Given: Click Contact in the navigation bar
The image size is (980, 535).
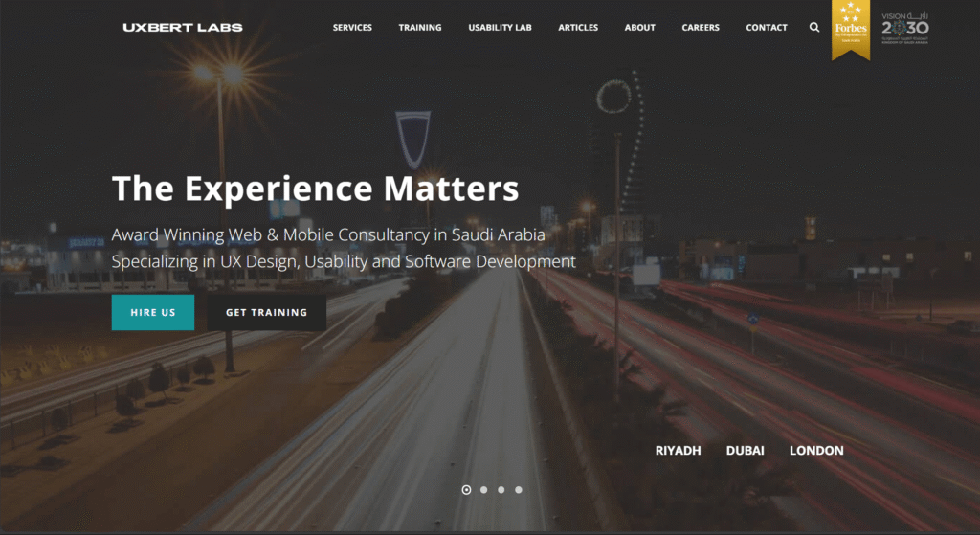Looking at the screenshot, I should (x=767, y=28).
